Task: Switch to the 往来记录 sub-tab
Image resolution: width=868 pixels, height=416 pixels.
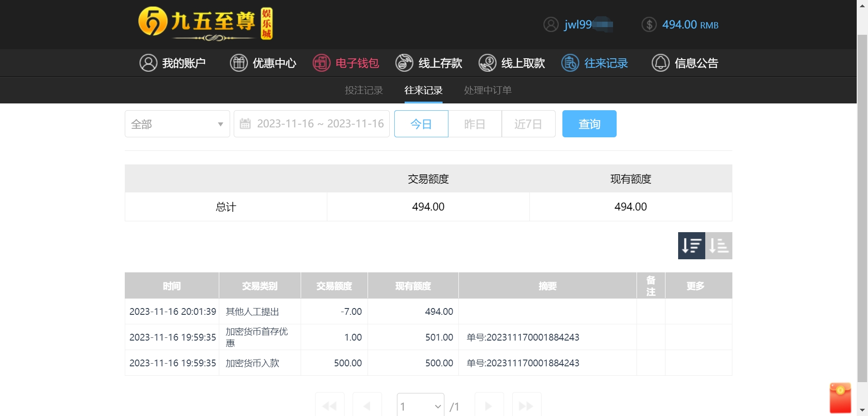Action: (x=423, y=90)
